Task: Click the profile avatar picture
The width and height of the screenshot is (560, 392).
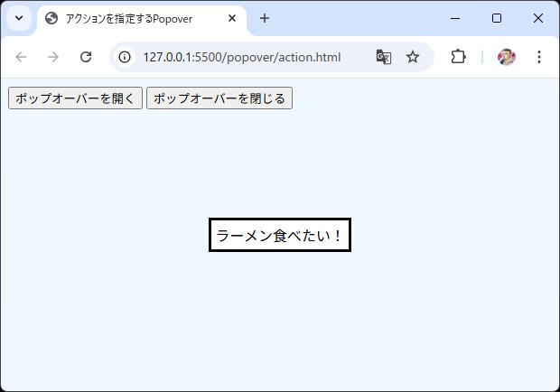Action: tap(507, 57)
